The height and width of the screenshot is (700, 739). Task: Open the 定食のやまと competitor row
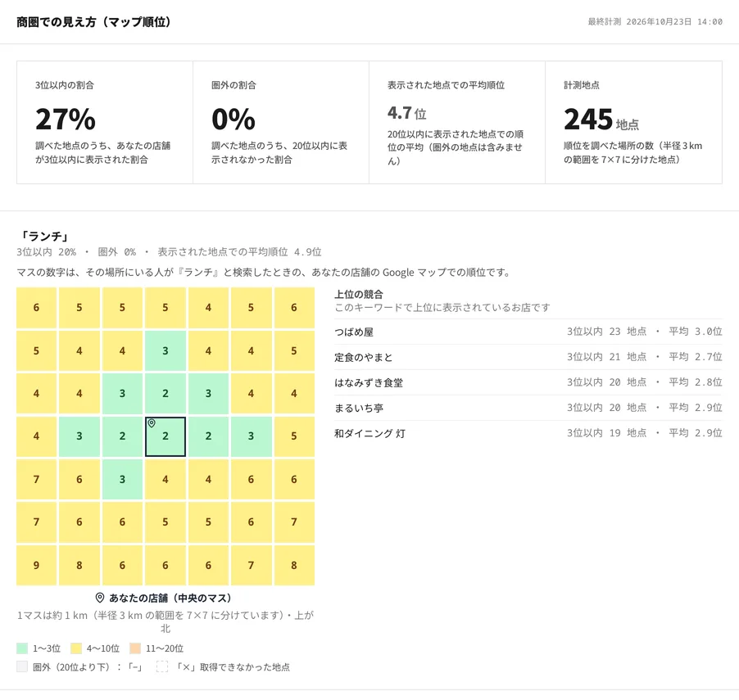(528, 357)
